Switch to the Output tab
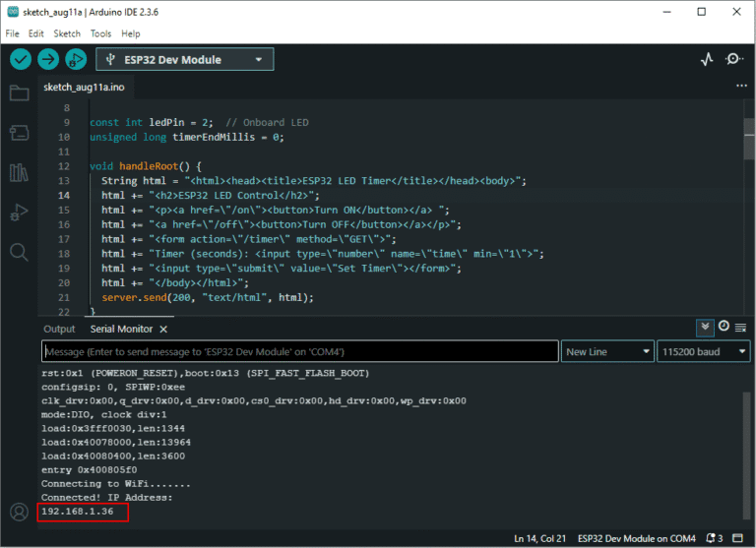This screenshot has height=548, width=756. click(x=59, y=330)
